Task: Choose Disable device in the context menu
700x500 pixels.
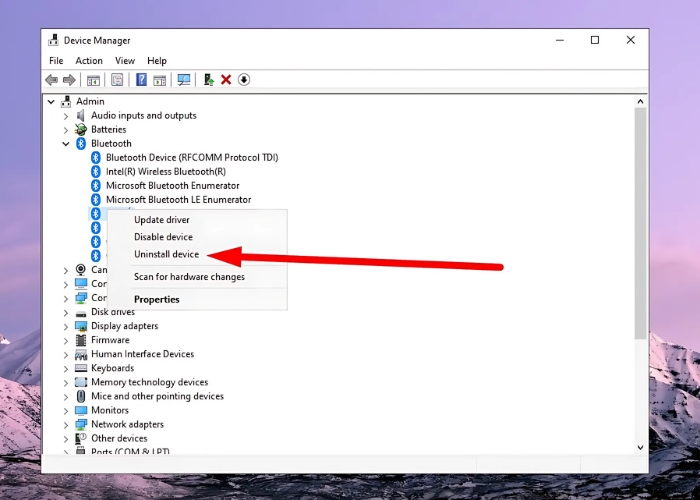Action: click(163, 237)
